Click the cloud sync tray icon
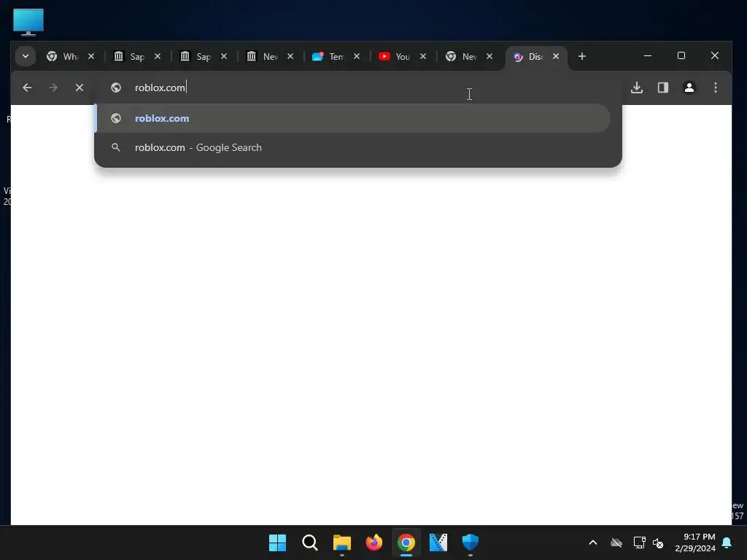Image resolution: width=747 pixels, height=560 pixels. [616, 542]
